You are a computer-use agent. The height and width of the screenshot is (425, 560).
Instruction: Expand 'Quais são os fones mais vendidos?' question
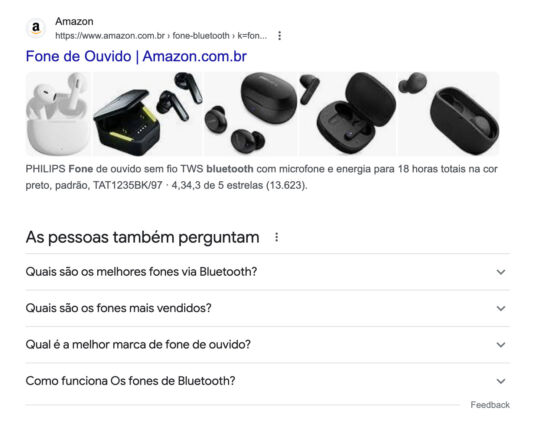click(x=268, y=308)
